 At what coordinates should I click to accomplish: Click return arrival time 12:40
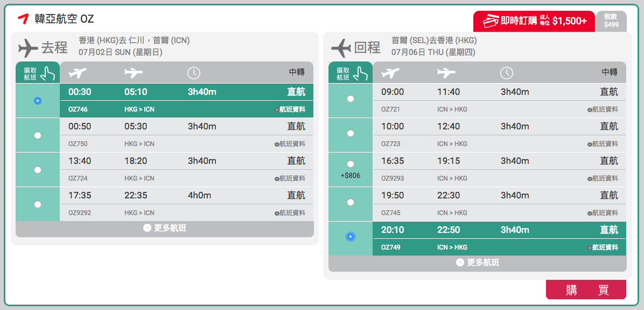[449, 126]
